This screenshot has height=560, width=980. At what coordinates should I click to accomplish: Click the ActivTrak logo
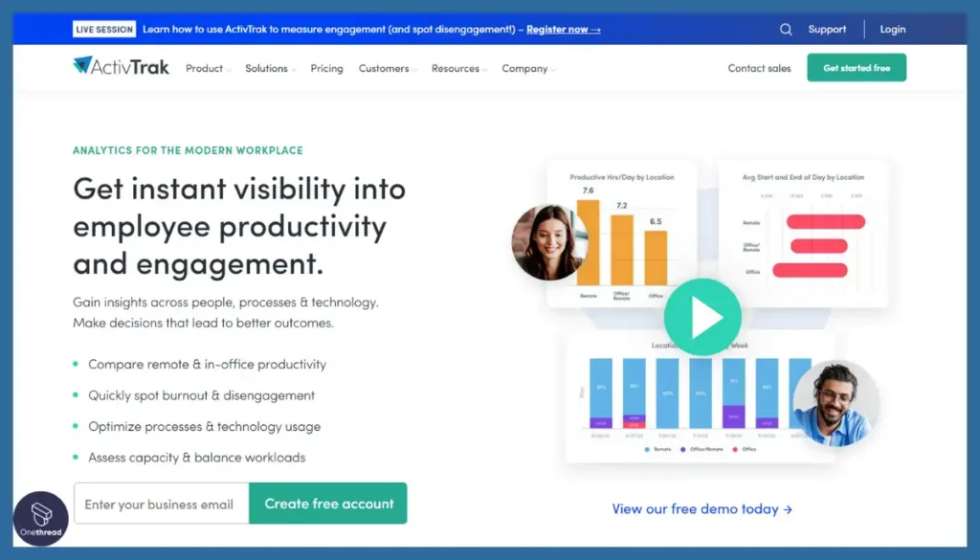[x=121, y=66]
